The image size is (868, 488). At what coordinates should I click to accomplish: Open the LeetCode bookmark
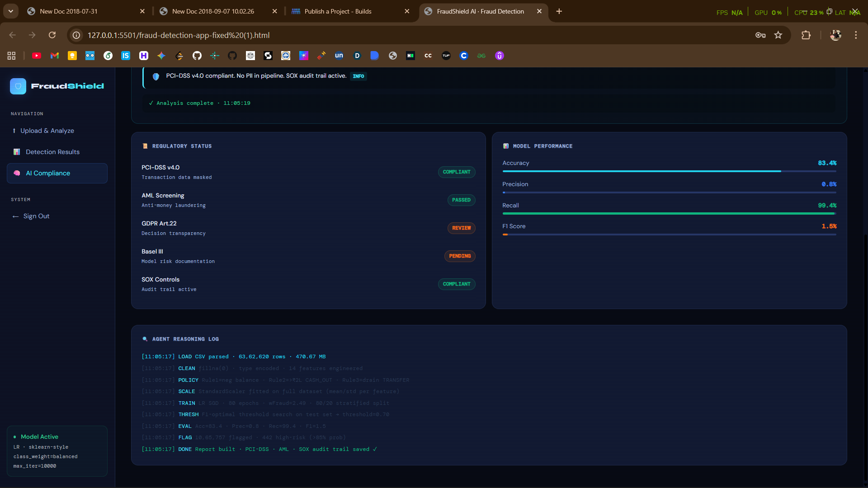click(x=179, y=56)
